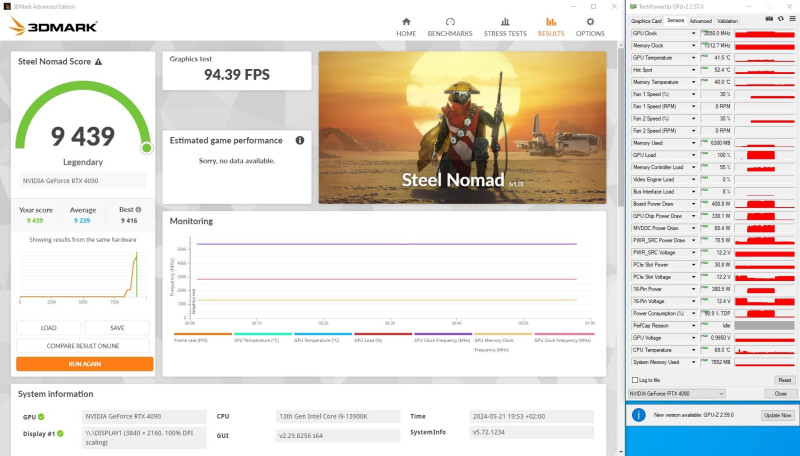Click the green score gauge end marker

pyautogui.click(x=146, y=148)
